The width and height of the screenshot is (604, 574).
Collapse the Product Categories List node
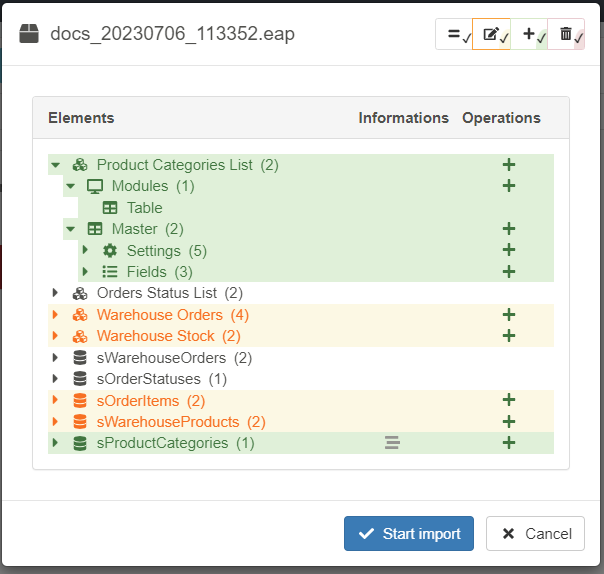click(x=55, y=165)
